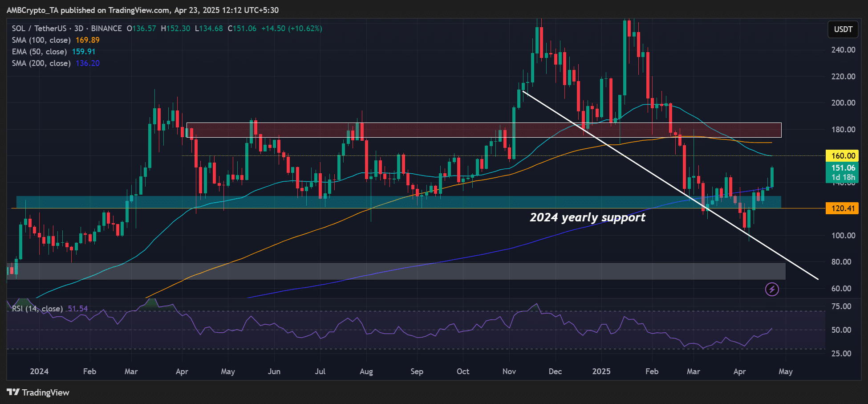Viewport: 868px width, 404px height.
Task: Click the SMA (200, close) indicator legend
Action: [x=41, y=63]
